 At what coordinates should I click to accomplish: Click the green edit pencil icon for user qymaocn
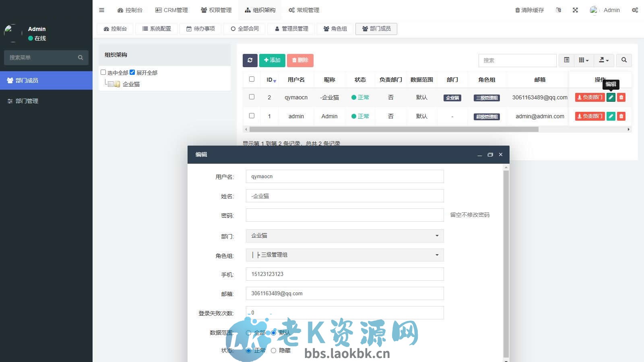tap(611, 97)
